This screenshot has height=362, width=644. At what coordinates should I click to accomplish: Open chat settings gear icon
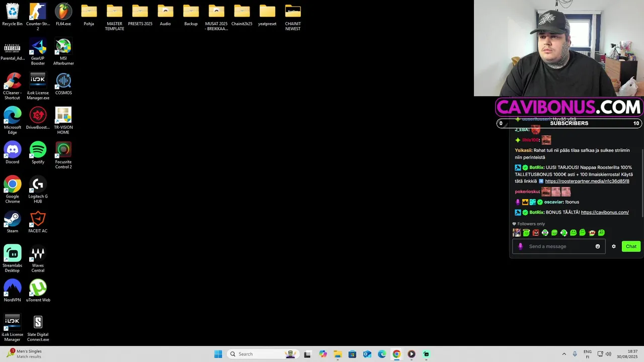click(x=614, y=246)
